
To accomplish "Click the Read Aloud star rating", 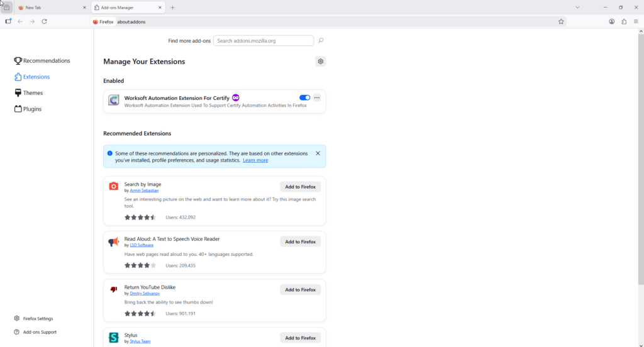I will pos(140,265).
